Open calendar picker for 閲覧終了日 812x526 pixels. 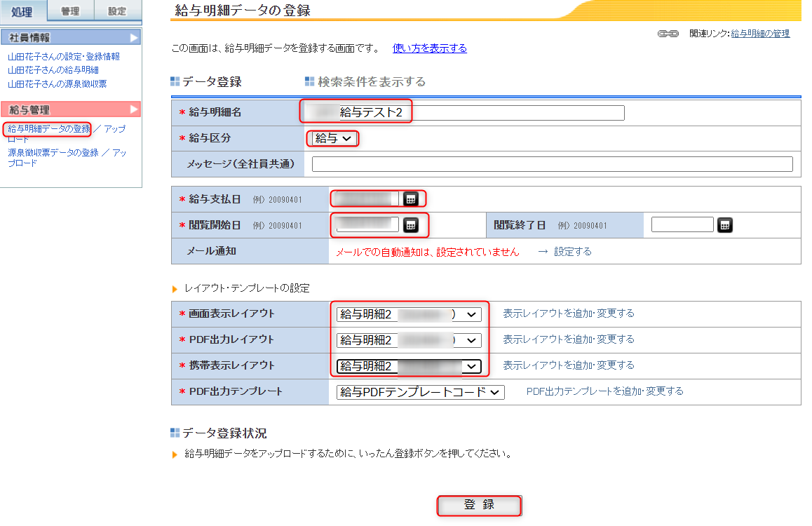(x=725, y=224)
